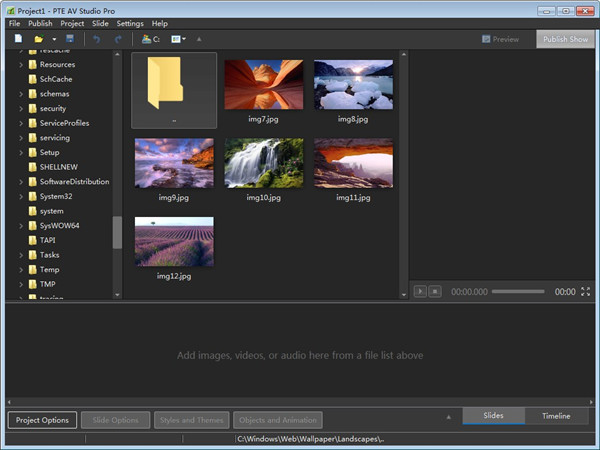The height and width of the screenshot is (450, 600).
Task: Redo the last action
Action: click(118, 39)
